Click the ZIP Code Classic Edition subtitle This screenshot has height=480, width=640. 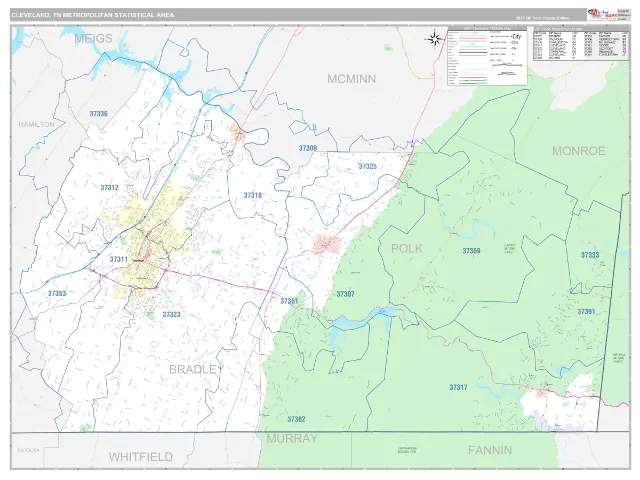pyautogui.click(x=542, y=18)
